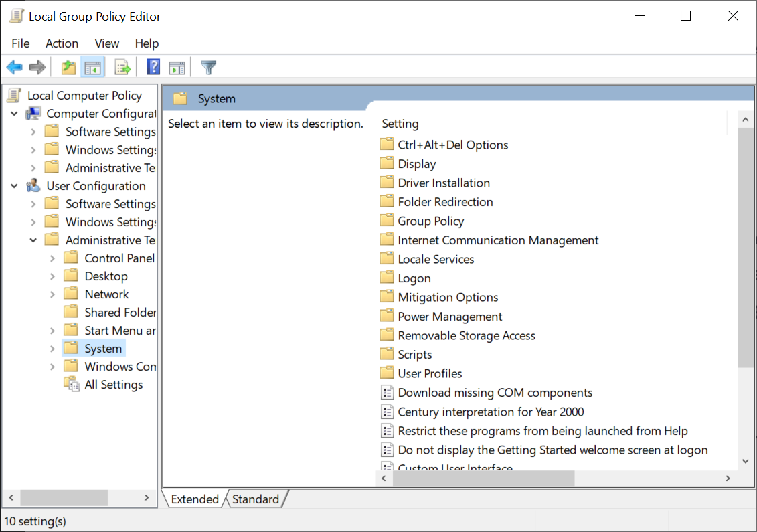Open the Help menu
The width and height of the screenshot is (757, 532).
[147, 43]
